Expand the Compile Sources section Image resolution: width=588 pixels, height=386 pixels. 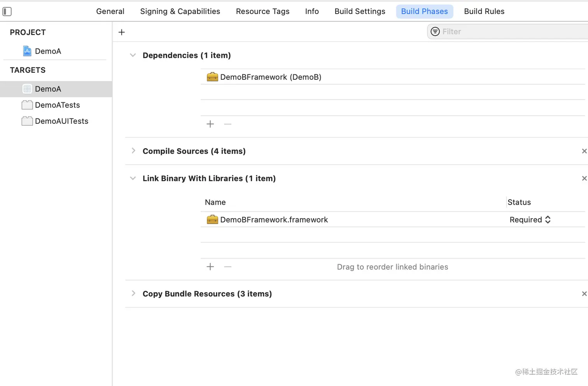(133, 151)
